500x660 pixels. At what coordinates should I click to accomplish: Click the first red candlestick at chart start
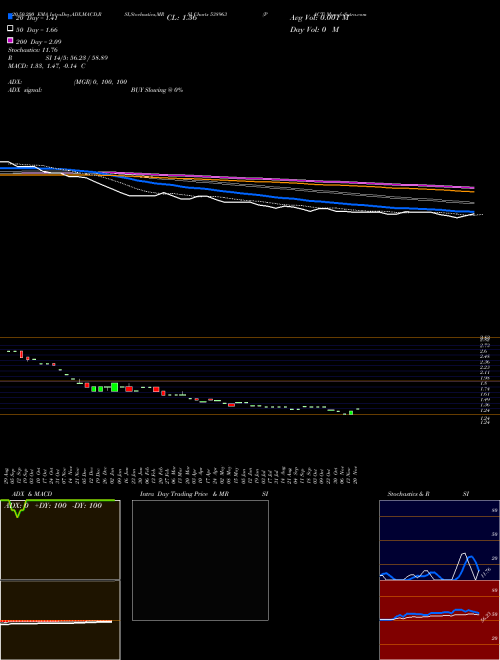[21, 354]
